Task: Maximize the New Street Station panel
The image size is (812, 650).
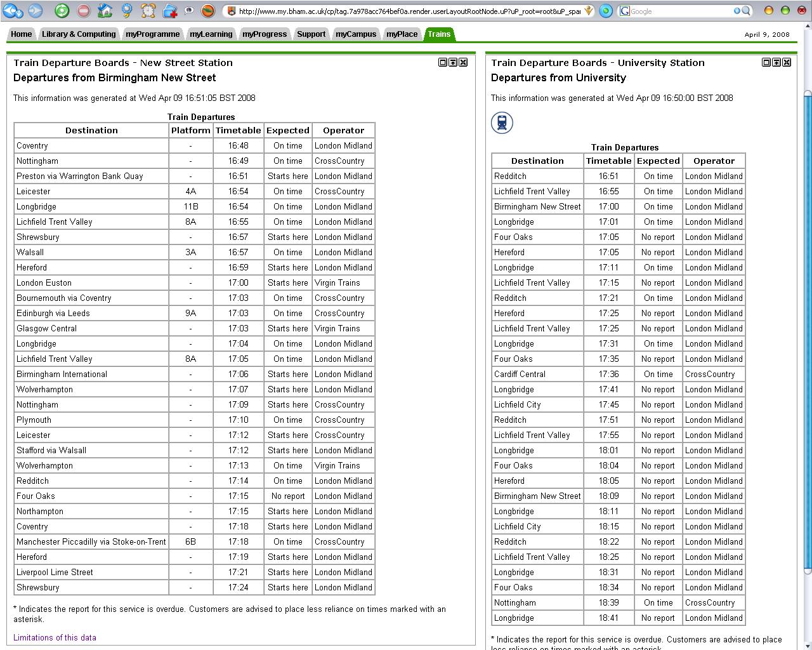Action: point(443,62)
